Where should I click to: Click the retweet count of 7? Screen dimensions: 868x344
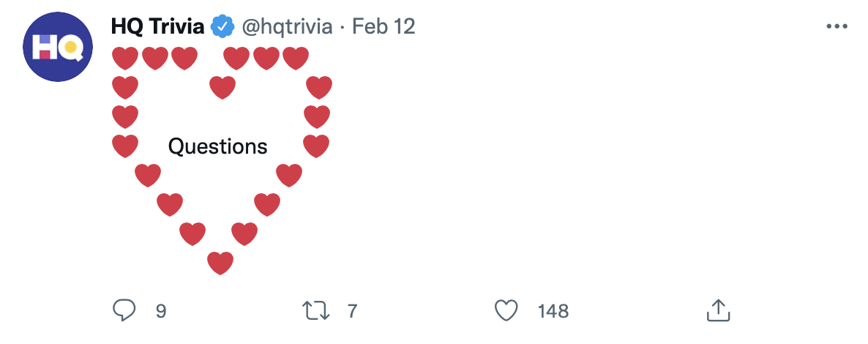(352, 311)
